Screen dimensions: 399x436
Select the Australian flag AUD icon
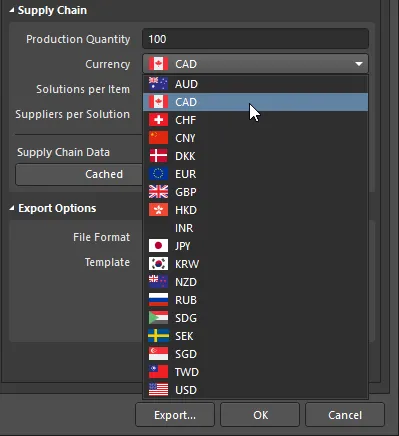pos(158,84)
